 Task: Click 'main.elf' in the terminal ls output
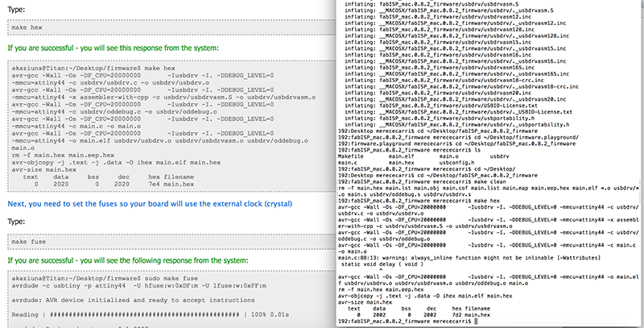(401, 156)
